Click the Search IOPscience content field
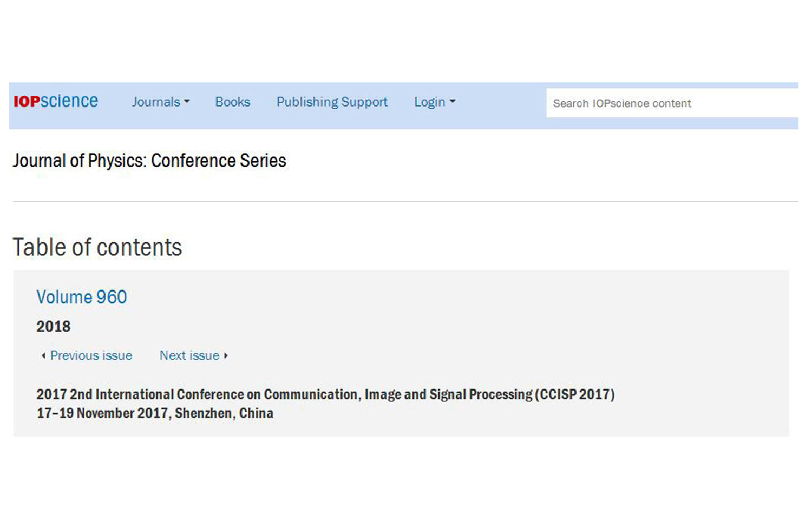 pos(671,103)
